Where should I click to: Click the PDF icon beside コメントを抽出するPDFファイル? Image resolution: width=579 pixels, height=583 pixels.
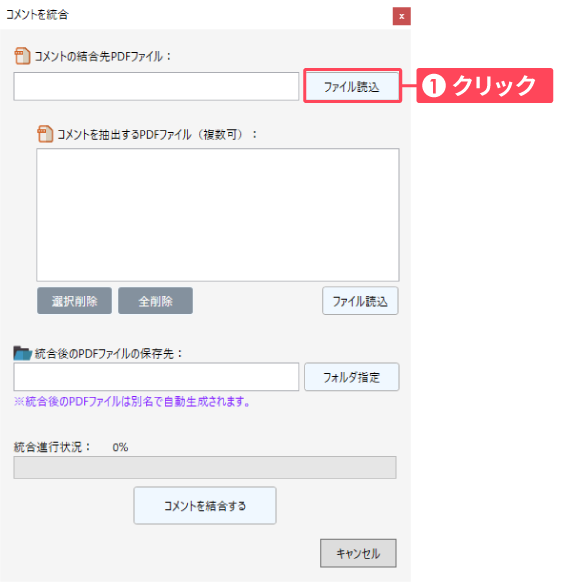click(45, 134)
